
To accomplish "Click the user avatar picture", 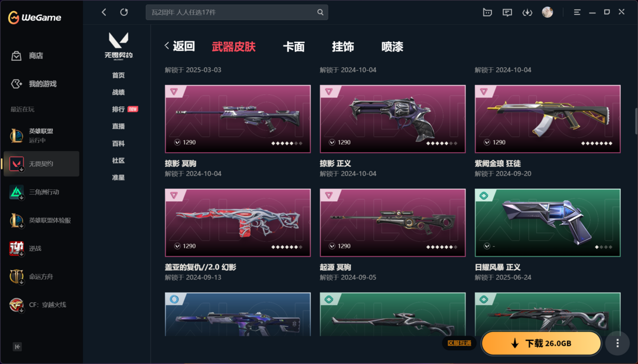I will (547, 12).
